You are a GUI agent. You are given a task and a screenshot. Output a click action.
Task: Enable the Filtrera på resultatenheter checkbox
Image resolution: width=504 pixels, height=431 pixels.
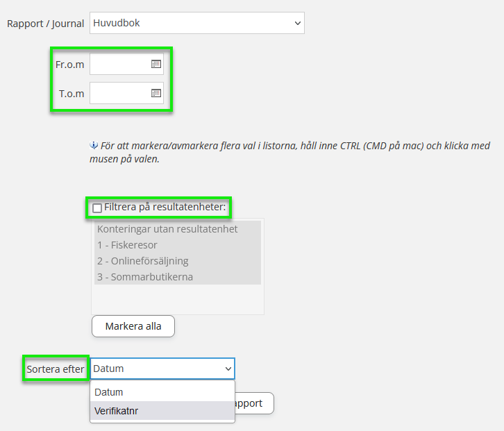tap(97, 208)
